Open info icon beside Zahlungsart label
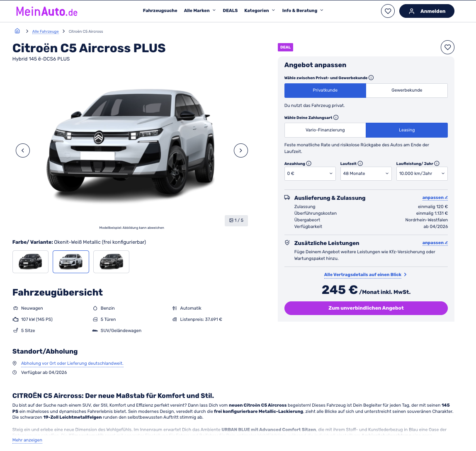476x451 pixels. (336, 117)
